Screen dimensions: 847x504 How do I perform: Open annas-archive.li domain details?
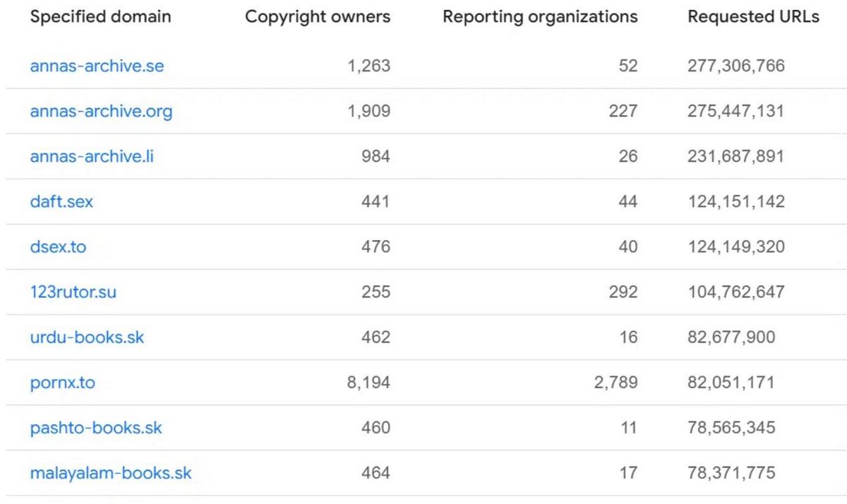coord(92,157)
